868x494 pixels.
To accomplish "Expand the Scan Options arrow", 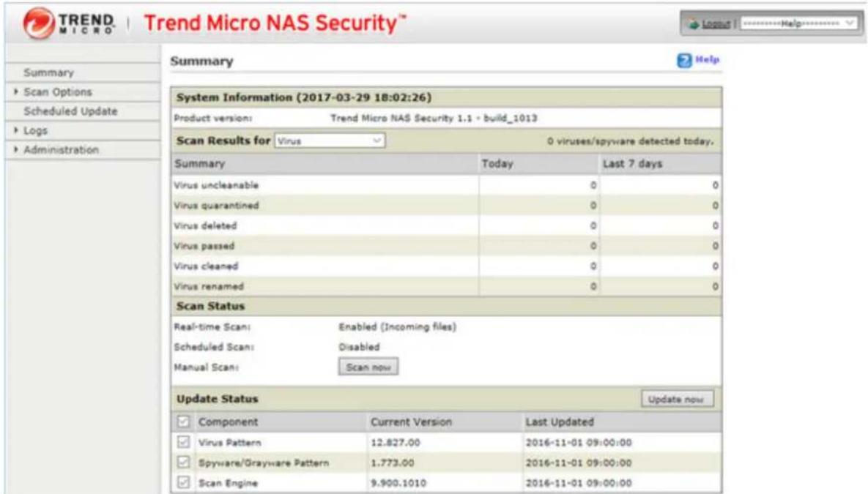I will (x=15, y=91).
